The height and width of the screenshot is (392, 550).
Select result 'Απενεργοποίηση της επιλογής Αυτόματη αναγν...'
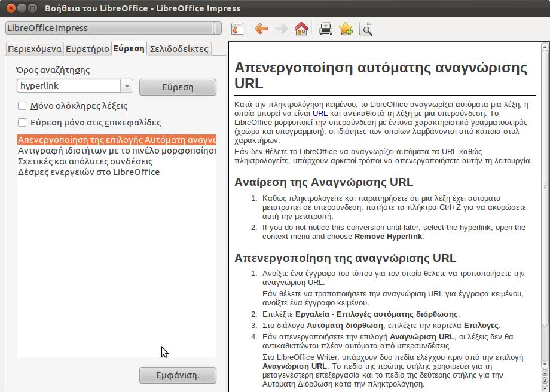117,140
